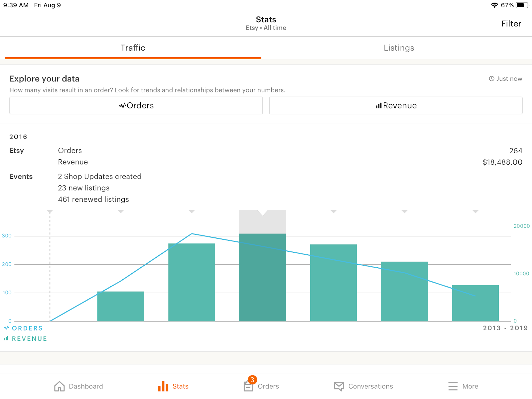
Task: Switch to the Listings tab
Action: click(399, 48)
